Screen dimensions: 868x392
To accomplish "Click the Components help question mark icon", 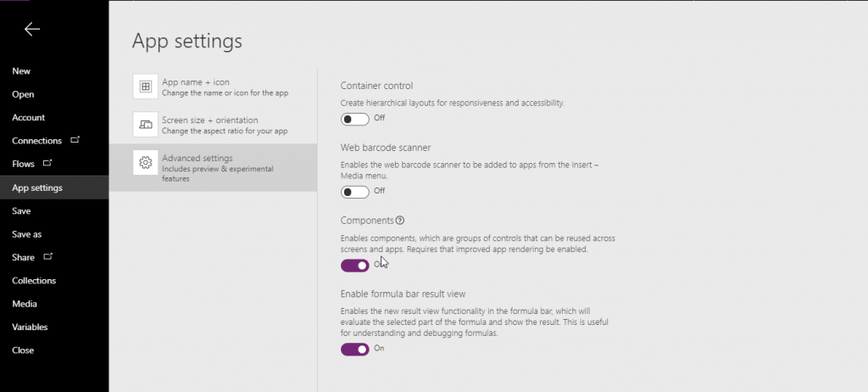I will point(388,221).
